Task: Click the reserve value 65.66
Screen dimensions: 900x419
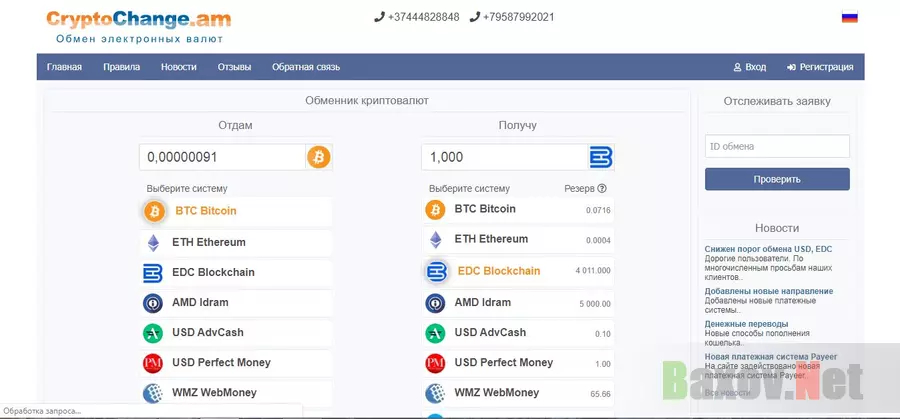Action: [x=600, y=394]
